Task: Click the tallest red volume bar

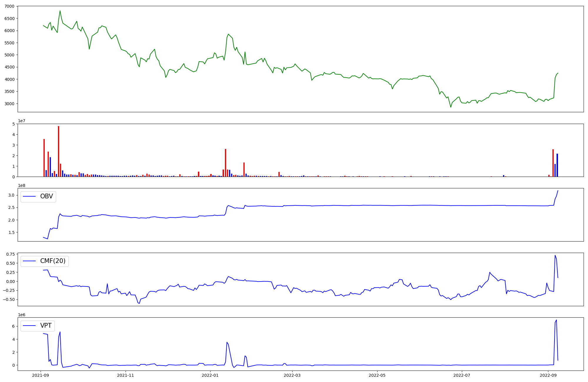Action: pos(59,151)
